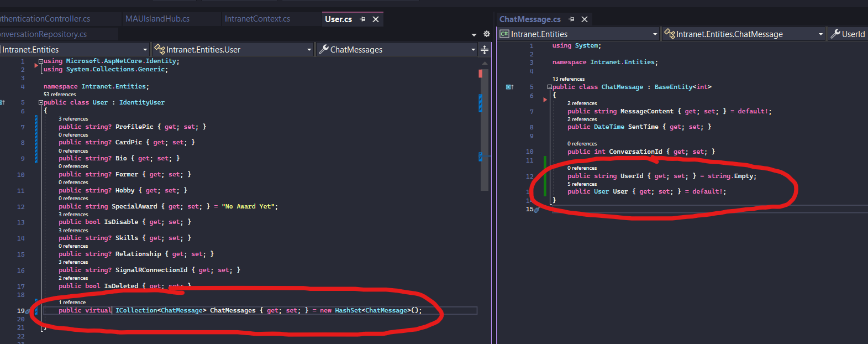Open 13 references link above ChatMessage class
Screen dimensions: 868x344
point(569,79)
